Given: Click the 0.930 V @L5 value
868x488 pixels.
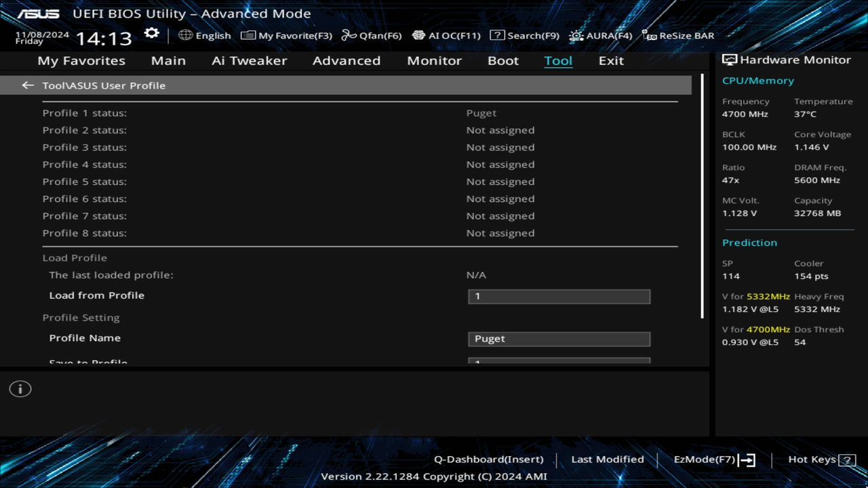Looking at the screenshot, I should tap(750, 342).
